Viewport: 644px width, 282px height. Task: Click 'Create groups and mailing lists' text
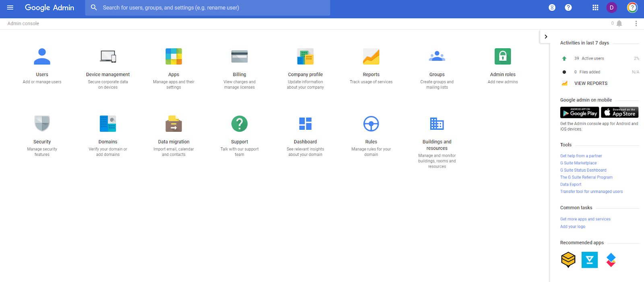click(x=437, y=85)
